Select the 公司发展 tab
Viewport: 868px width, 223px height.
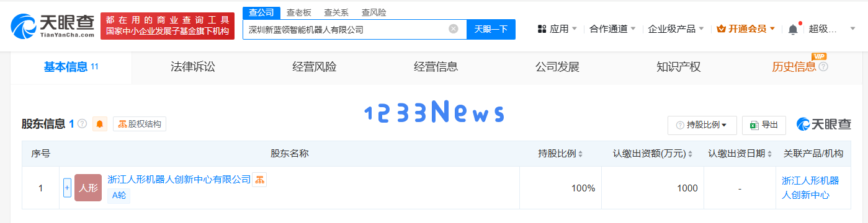(x=557, y=67)
